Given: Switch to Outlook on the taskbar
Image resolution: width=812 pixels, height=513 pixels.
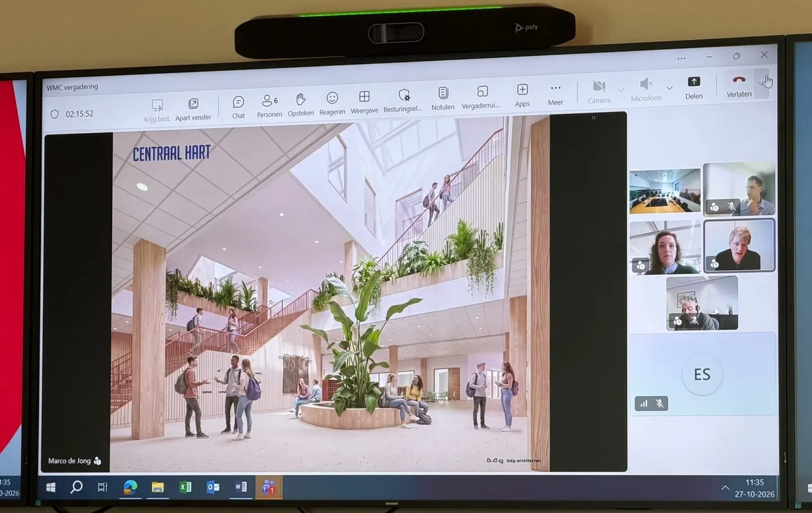Looking at the screenshot, I should [213, 487].
